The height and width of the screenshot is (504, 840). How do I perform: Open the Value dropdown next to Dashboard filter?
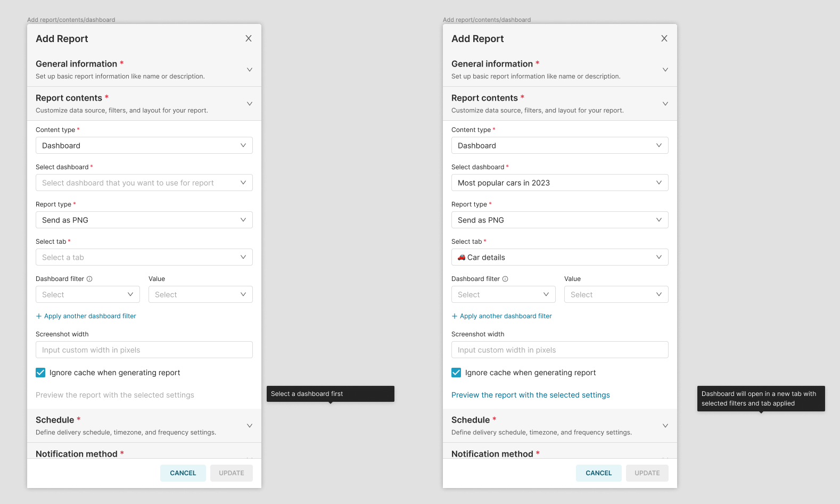point(200,294)
